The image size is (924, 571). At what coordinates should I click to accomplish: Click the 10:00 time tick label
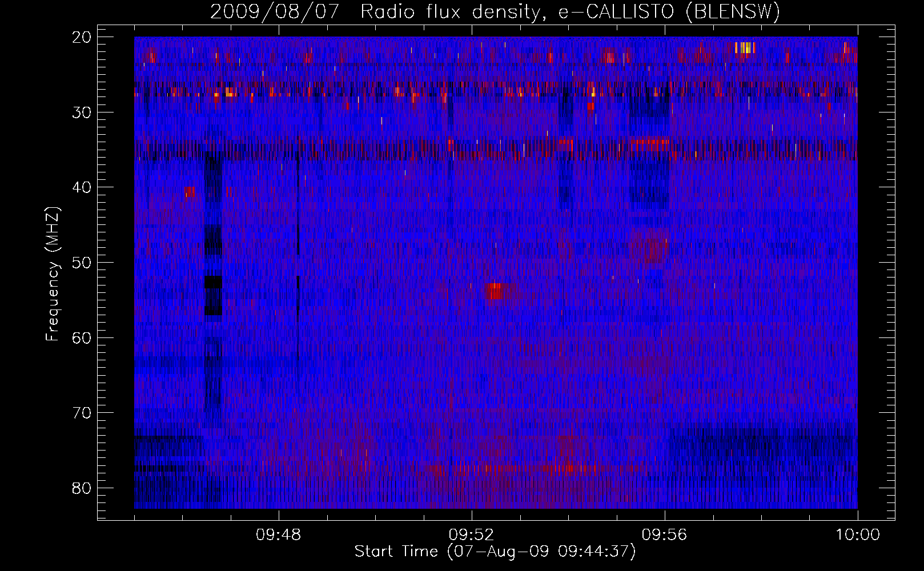coord(858,535)
